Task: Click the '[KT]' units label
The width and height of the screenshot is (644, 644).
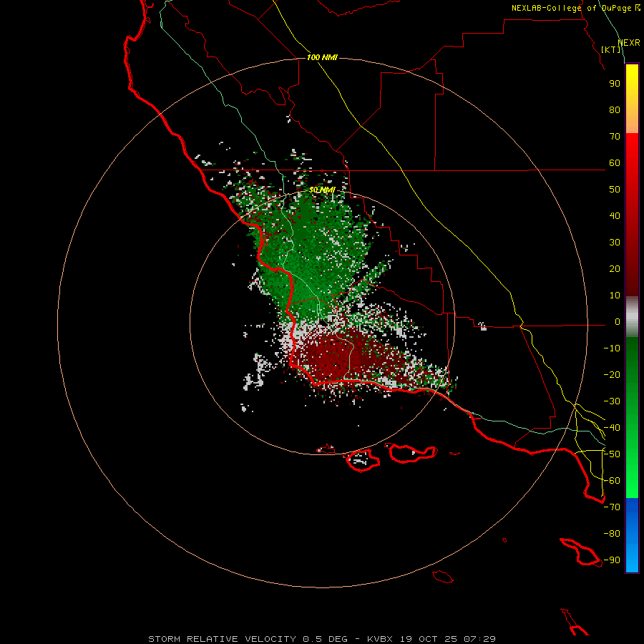Action: coord(611,49)
